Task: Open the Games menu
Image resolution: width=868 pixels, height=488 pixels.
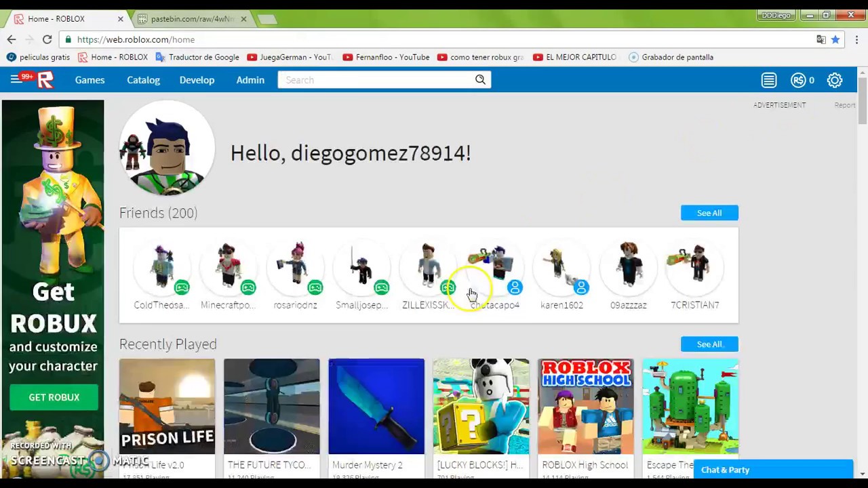Action: pos(90,80)
